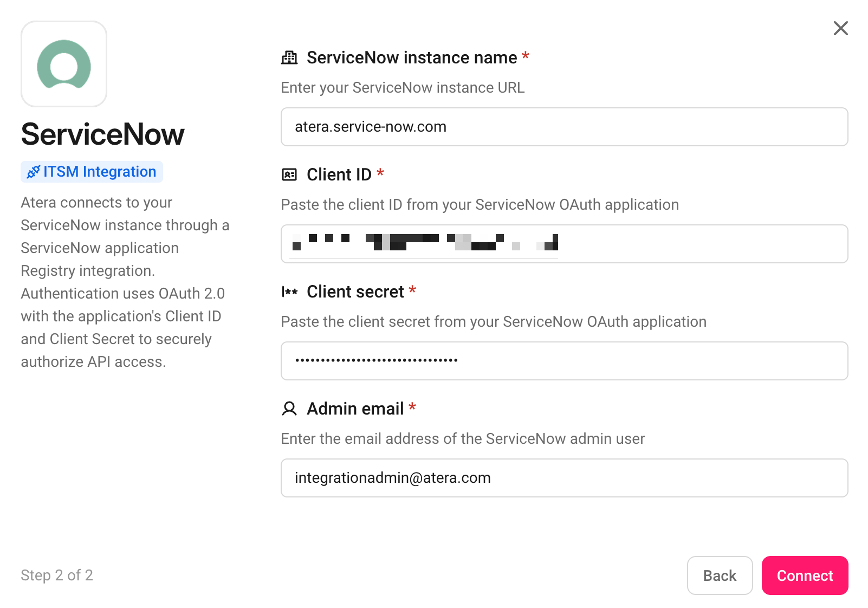Click the "Step 2 of 2" text
Viewport: 868px width, 608px height.
[x=57, y=575]
